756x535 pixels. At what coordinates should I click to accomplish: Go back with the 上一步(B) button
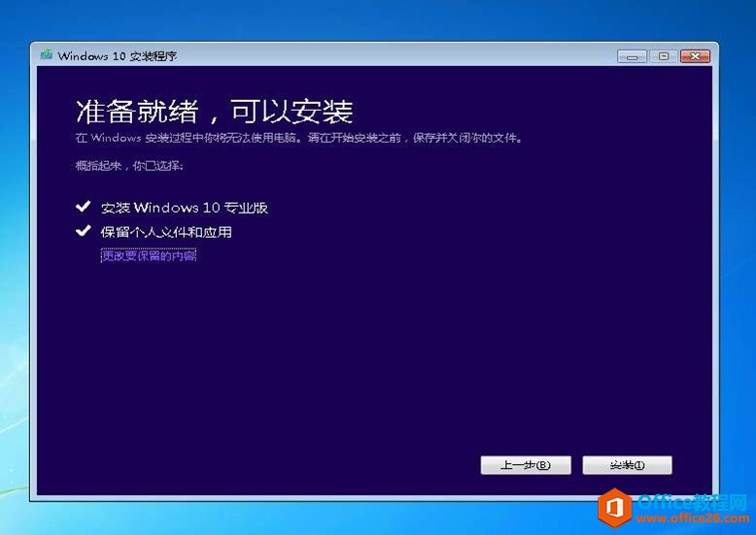[x=526, y=465]
